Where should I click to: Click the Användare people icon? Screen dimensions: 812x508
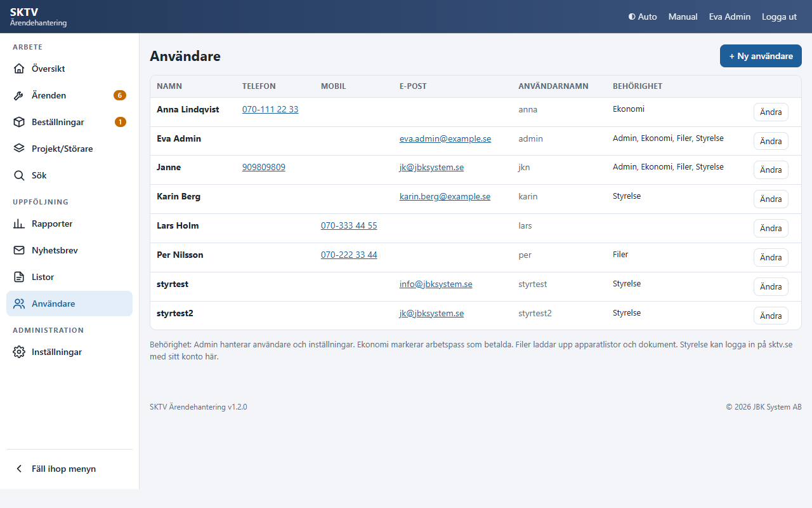pos(19,304)
